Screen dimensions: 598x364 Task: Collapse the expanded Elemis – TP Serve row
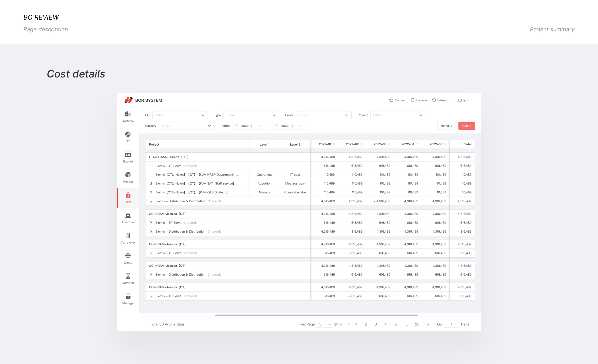(151, 166)
